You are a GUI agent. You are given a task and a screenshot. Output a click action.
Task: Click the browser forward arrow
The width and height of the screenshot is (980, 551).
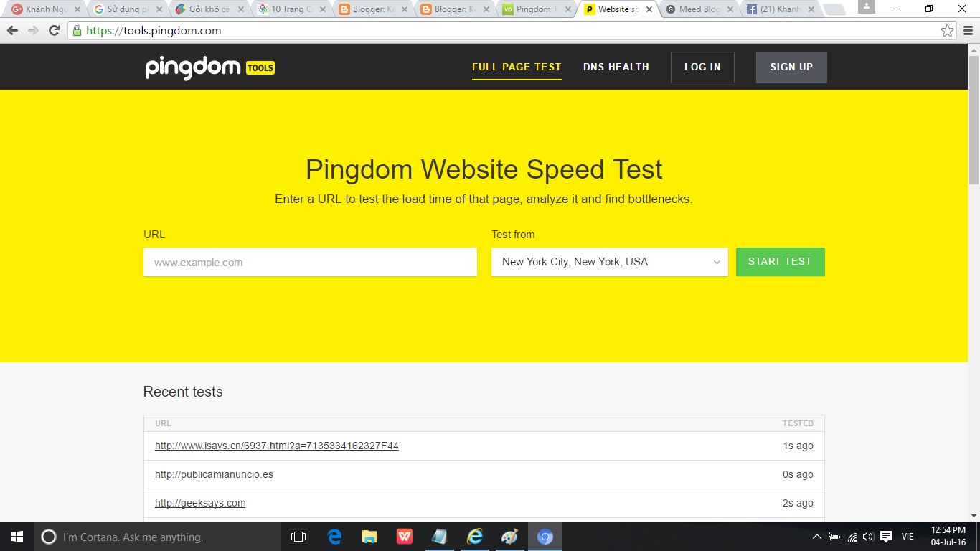pyautogui.click(x=33, y=31)
